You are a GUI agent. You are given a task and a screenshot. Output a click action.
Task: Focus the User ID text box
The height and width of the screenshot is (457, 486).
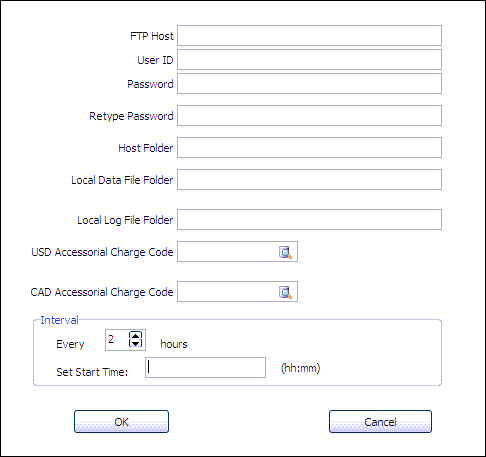pyautogui.click(x=309, y=59)
